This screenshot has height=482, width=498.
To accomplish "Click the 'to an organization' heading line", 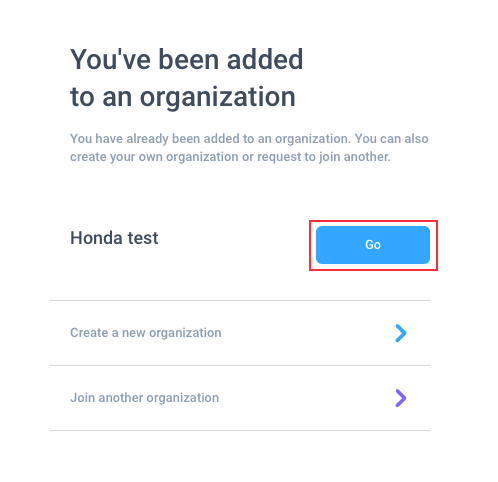I will (183, 97).
